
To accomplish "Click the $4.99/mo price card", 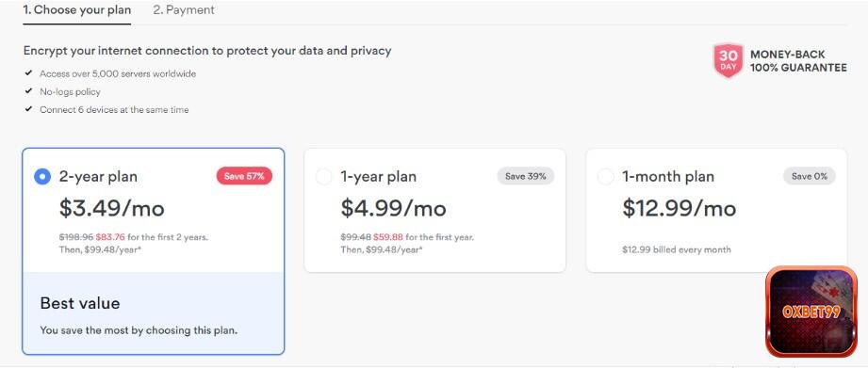I will click(x=435, y=210).
